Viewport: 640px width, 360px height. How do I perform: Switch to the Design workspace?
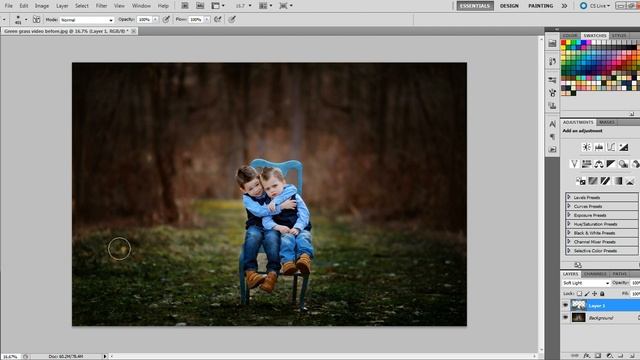509,6
